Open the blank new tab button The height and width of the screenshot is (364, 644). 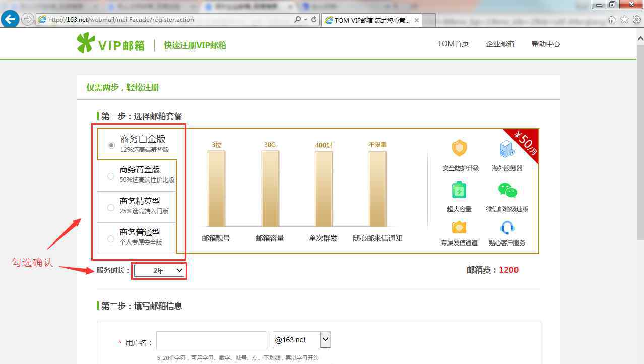[x=429, y=20]
